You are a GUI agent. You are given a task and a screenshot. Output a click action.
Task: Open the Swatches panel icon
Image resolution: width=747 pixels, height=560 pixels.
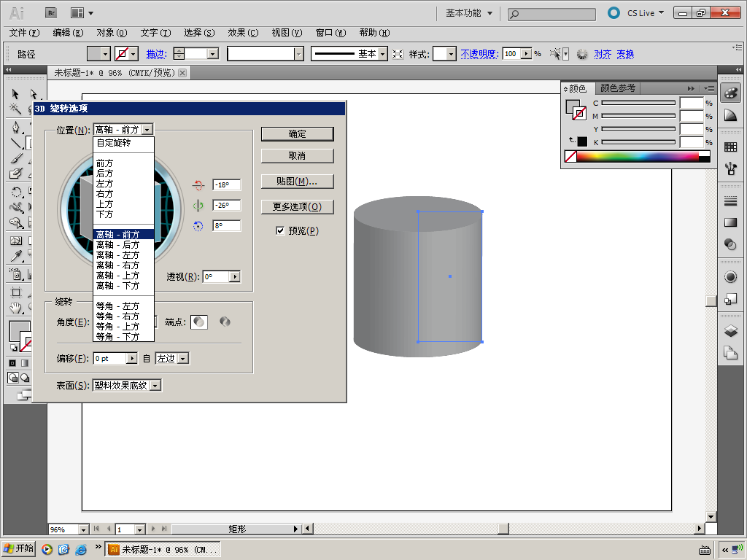(x=730, y=147)
